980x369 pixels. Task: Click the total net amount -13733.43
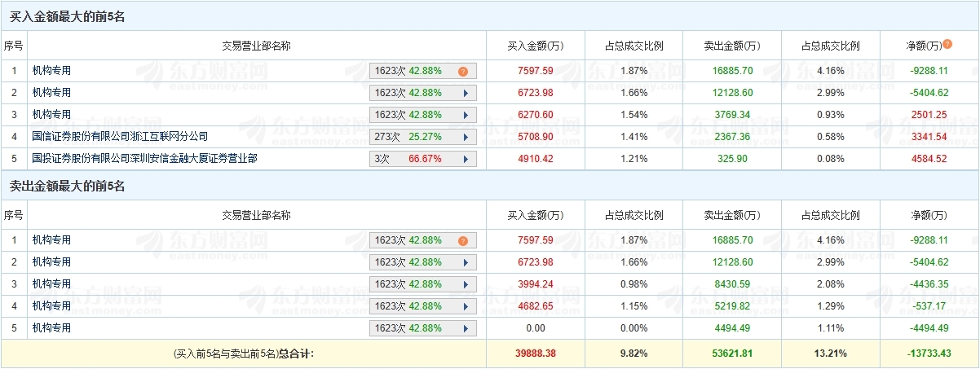pyautogui.click(x=929, y=354)
